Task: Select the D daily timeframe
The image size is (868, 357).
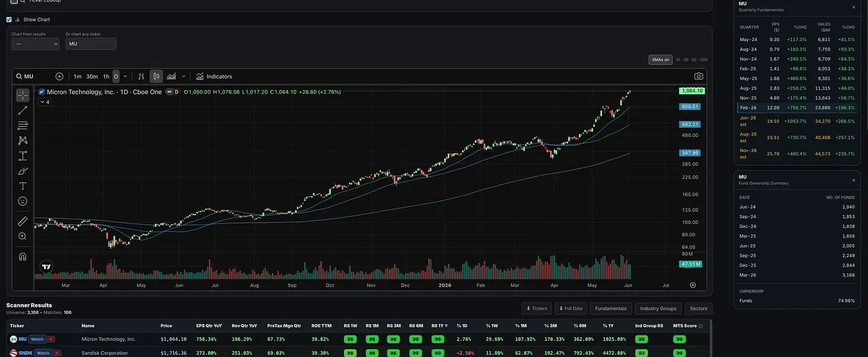Action: click(116, 76)
